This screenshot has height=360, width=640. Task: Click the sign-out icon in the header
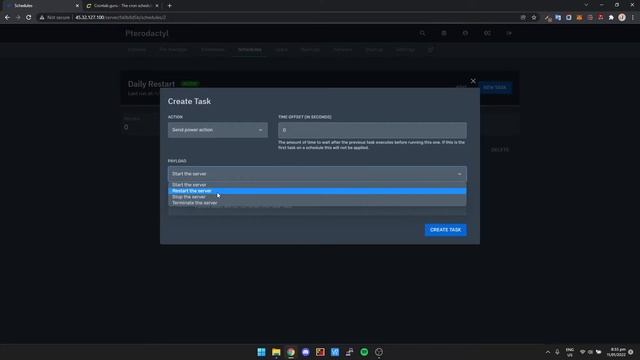[509, 33]
